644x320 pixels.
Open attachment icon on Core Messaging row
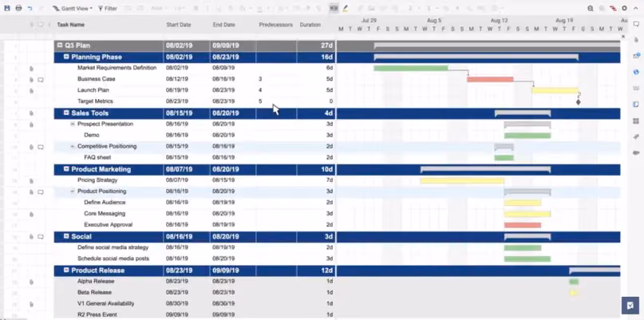(31, 215)
